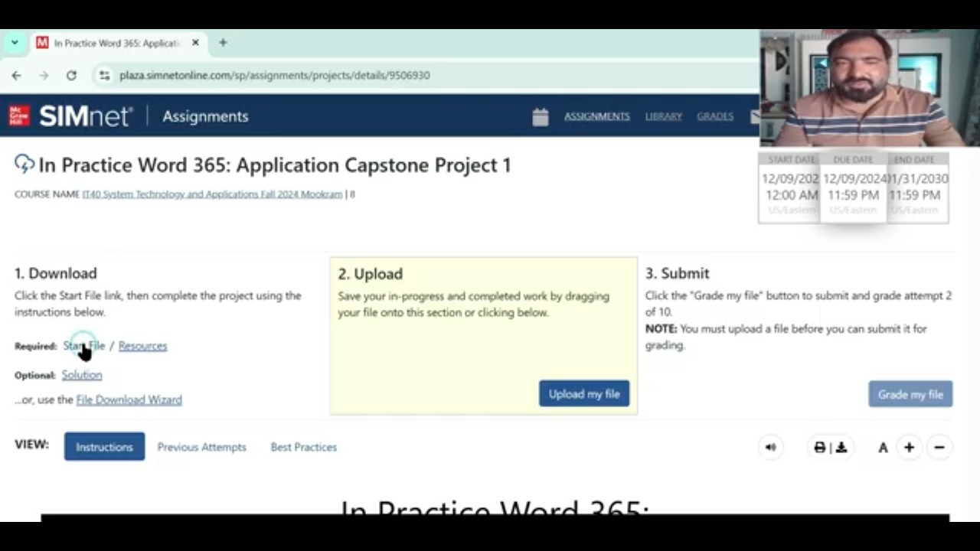Viewport: 980px width, 551px height.
Task: Open the Resources link
Action: tap(142, 346)
